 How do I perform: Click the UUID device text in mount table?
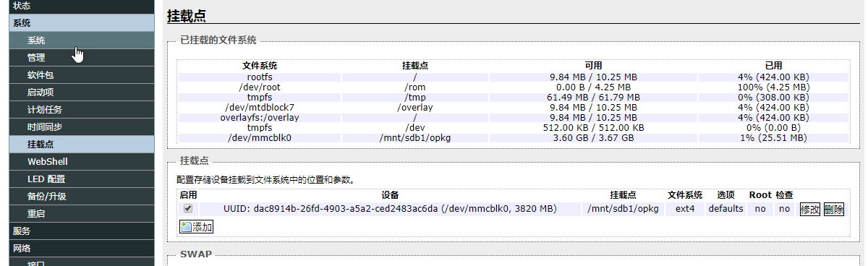[x=389, y=209]
